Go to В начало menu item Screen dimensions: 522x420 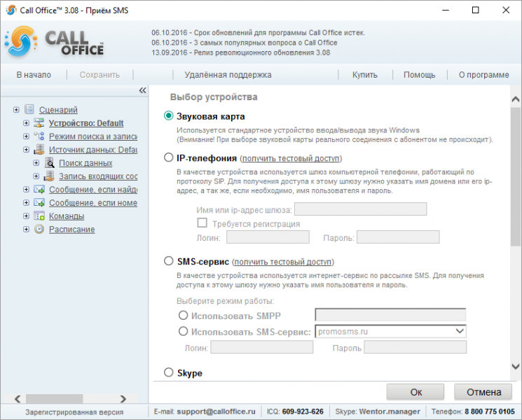pyautogui.click(x=34, y=75)
